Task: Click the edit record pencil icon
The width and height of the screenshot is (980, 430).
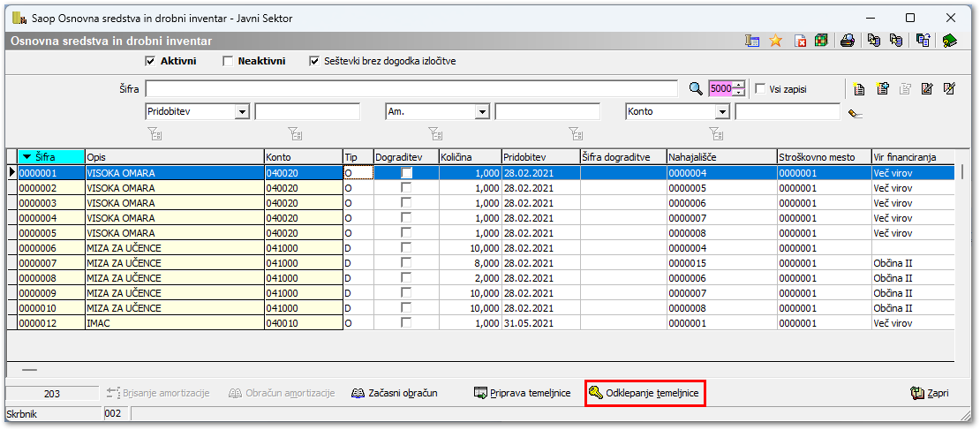Action: click(928, 89)
